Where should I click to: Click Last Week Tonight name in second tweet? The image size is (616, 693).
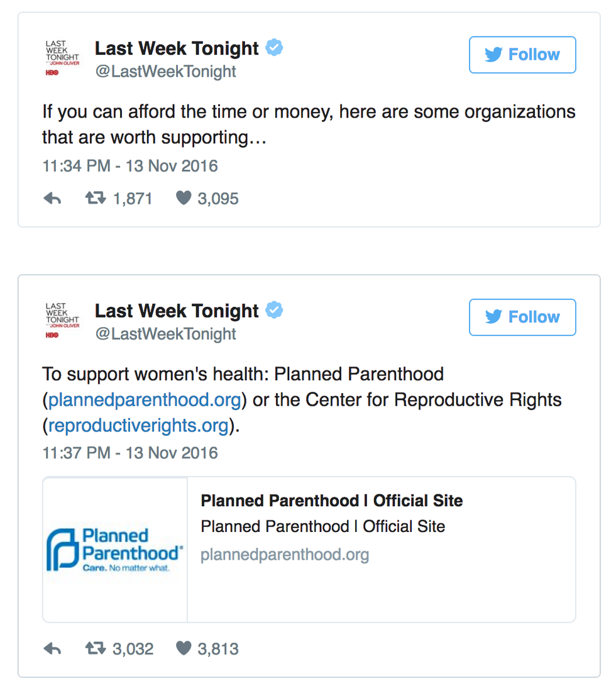pos(177,311)
